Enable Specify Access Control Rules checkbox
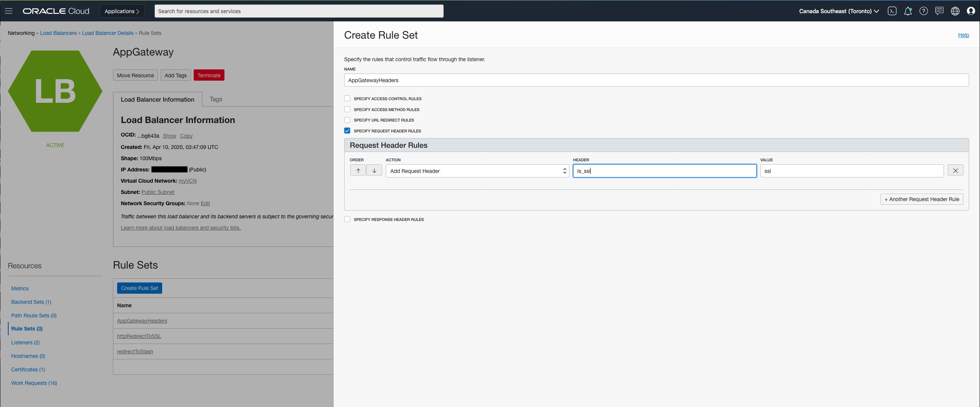Image resolution: width=980 pixels, height=407 pixels. (347, 99)
